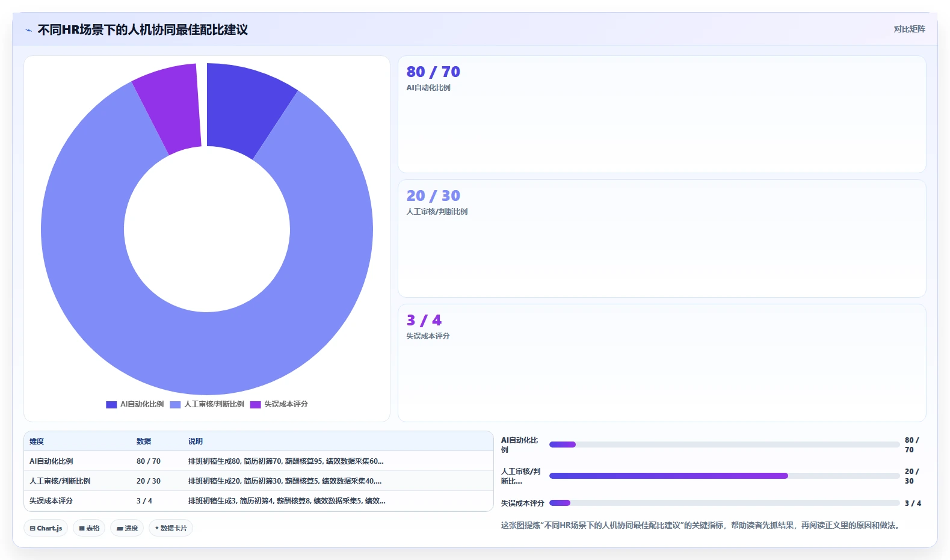
Task: Click the 数据 column header
Action: click(144, 442)
